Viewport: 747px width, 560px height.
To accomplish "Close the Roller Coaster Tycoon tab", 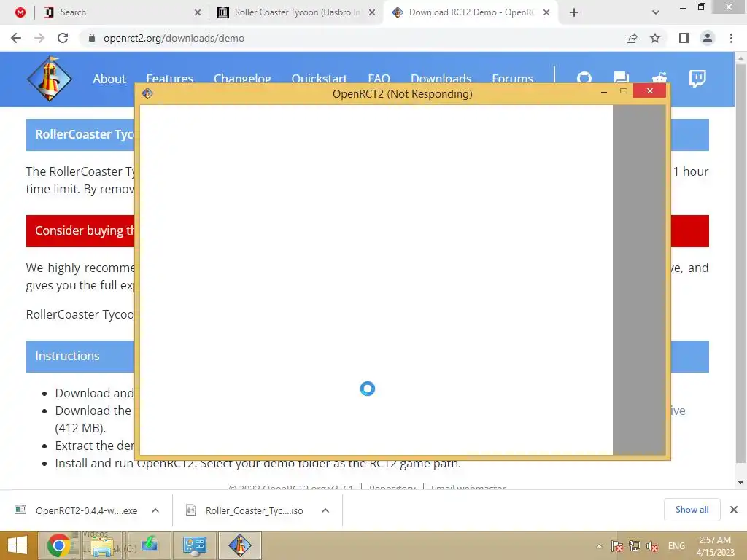I will click(x=372, y=12).
